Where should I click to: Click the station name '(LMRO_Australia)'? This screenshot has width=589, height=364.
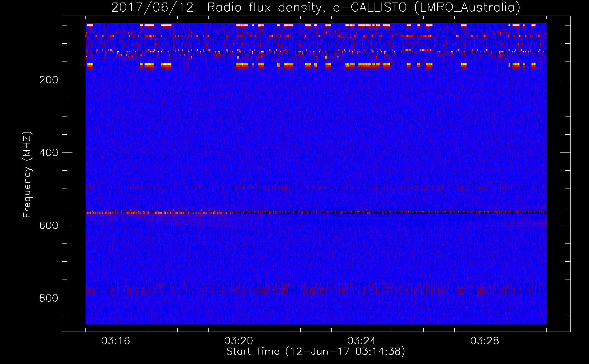click(x=467, y=8)
